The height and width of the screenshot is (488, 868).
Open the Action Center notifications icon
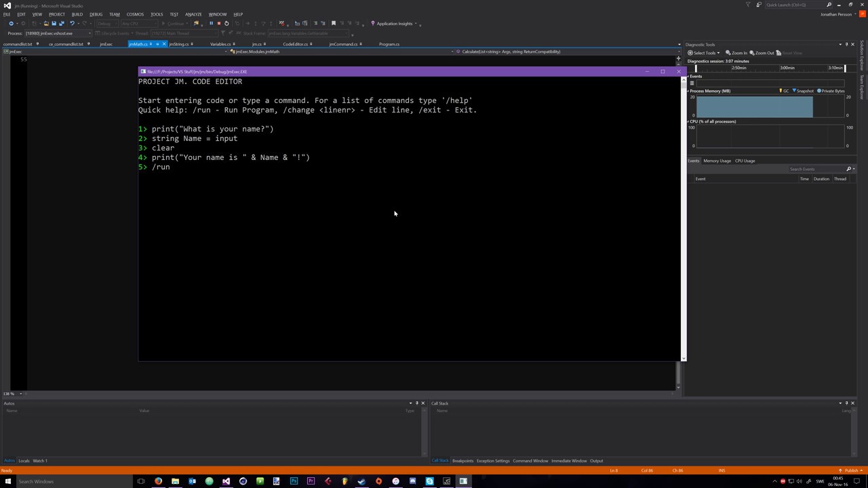(856, 481)
